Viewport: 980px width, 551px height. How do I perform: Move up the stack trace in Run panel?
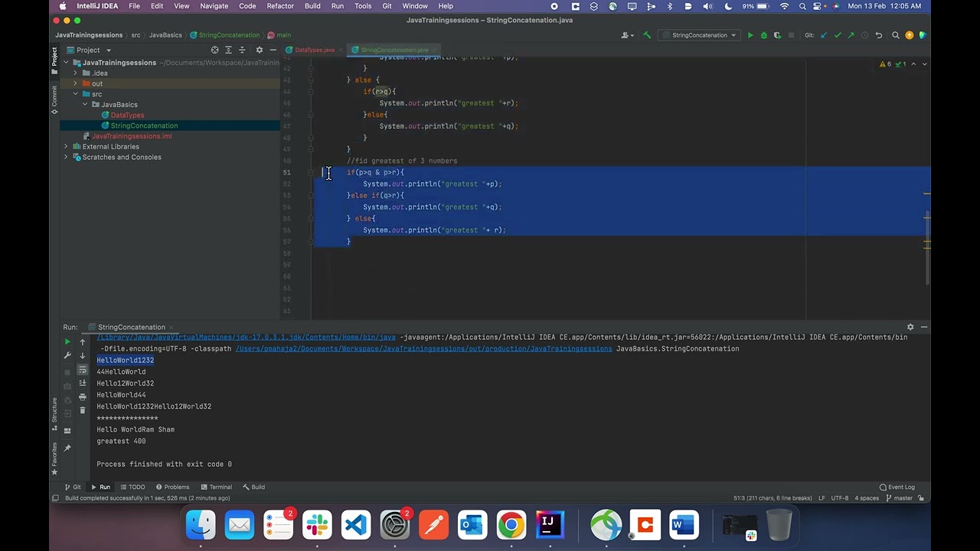click(x=83, y=342)
